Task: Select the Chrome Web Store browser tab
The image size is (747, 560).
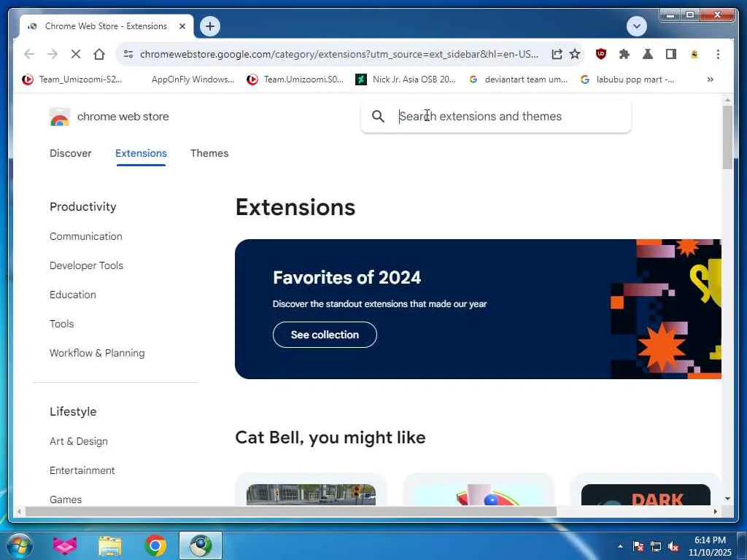Action: coord(107,27)
